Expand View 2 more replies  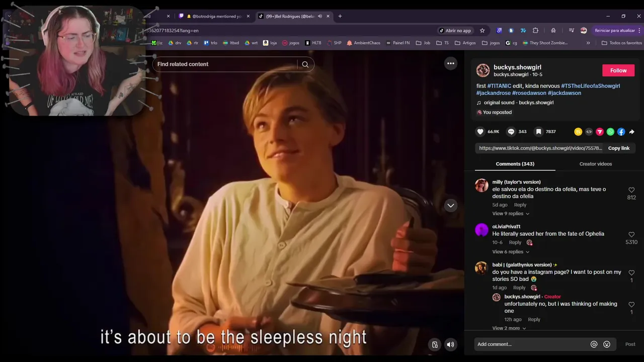(509, 328)
